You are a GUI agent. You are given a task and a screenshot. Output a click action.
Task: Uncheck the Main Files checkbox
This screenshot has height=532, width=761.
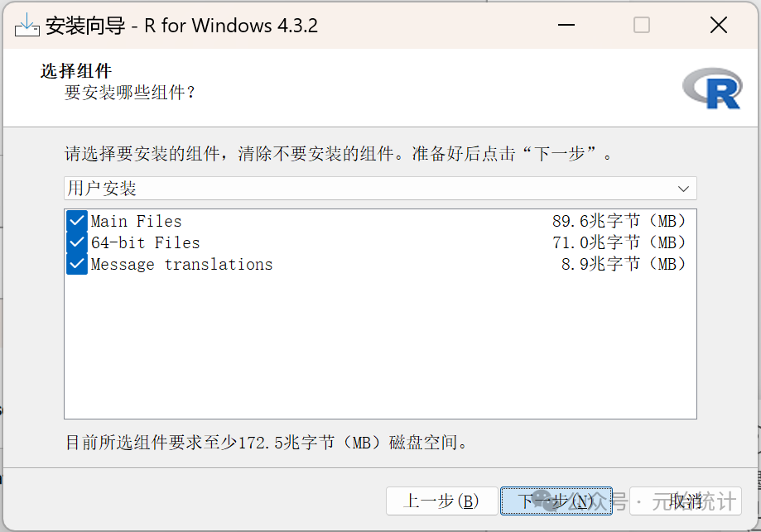pyautogui.click(x=77, y=221)
